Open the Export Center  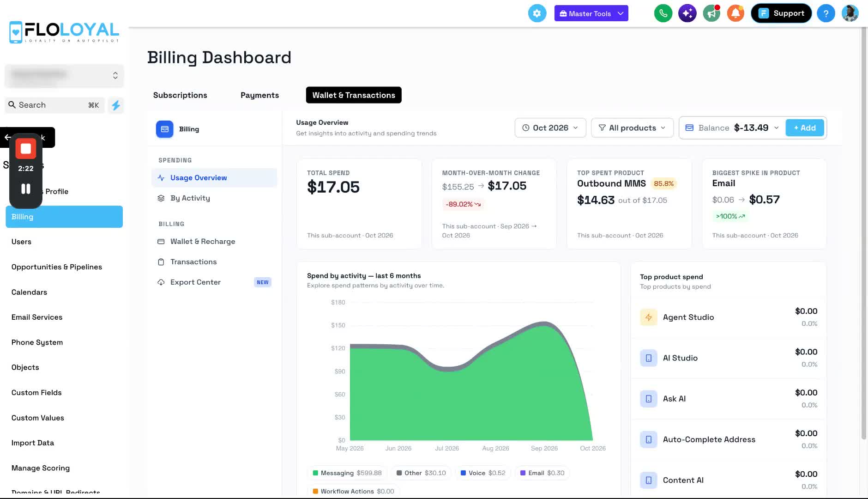(214, 282)
